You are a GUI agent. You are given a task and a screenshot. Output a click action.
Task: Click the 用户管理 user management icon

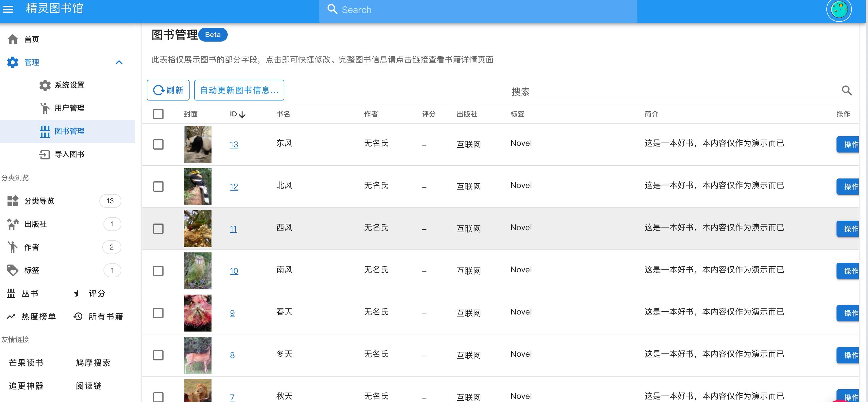pyautogui.click(x=45, y=108)
